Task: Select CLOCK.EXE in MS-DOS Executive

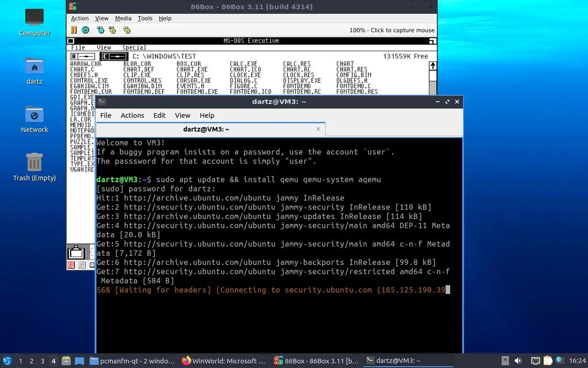Action: 245,75
